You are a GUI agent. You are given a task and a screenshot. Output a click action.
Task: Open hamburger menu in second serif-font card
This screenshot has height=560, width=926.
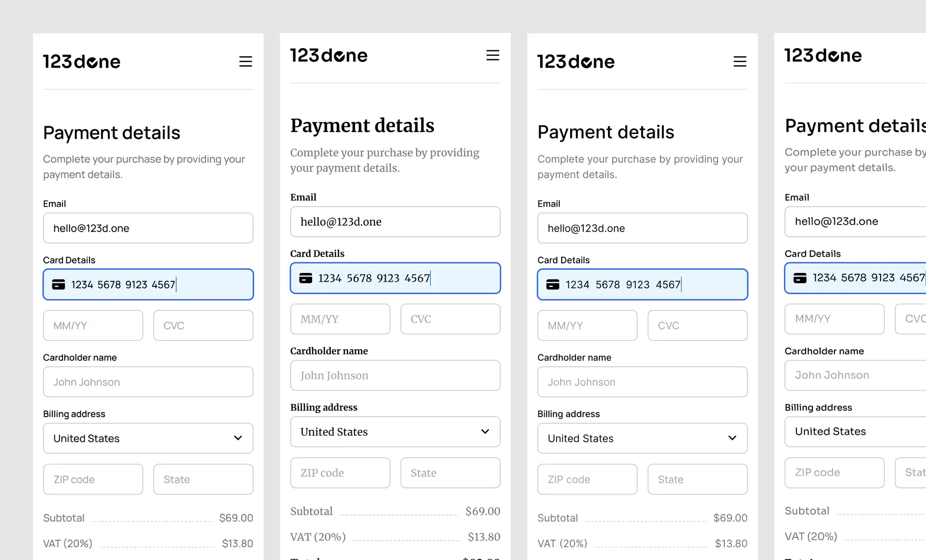point(493,55)
